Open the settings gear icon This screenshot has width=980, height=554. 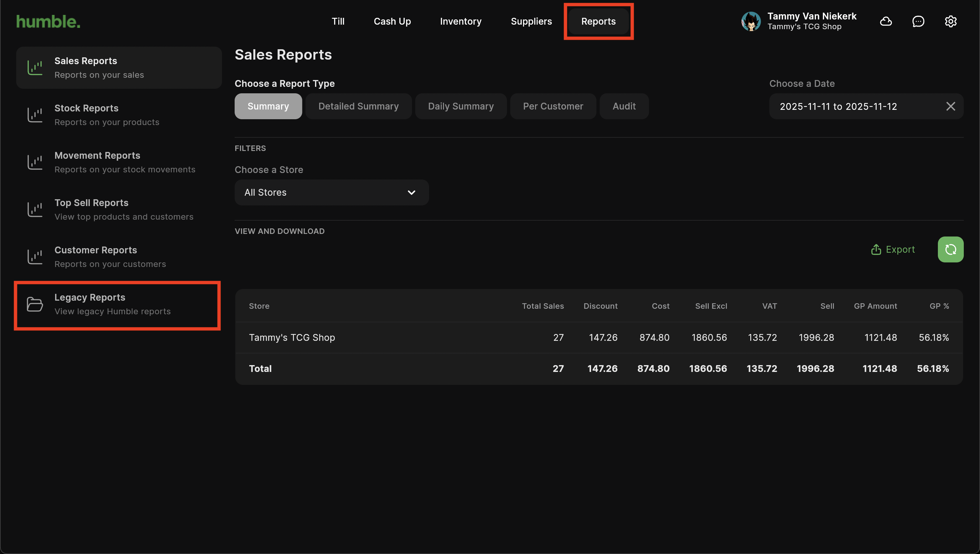950,21
